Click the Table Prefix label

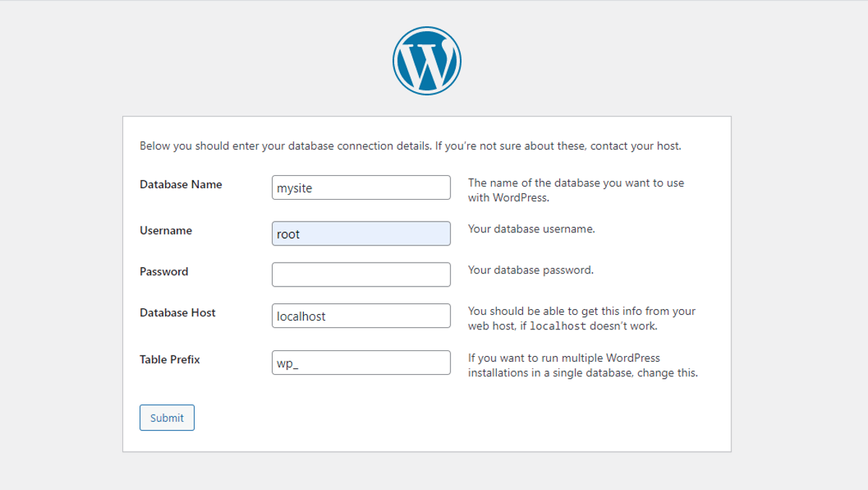point(169,360)
